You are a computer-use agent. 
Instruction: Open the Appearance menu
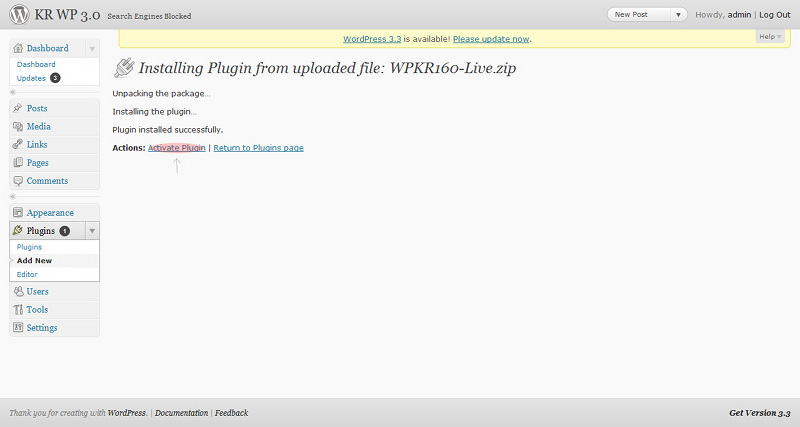pyautogui.click(x=50, y=213)
